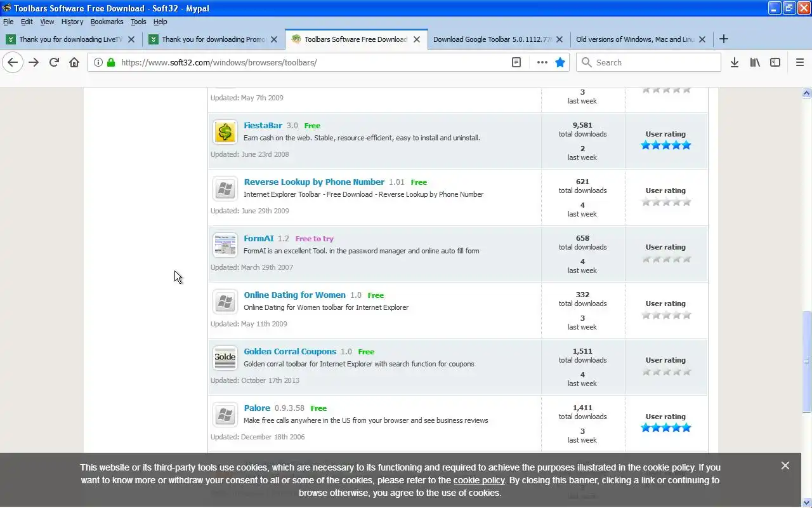Click the browser Search box
Screen dimensions: 812x508
[x=648, y=62]
